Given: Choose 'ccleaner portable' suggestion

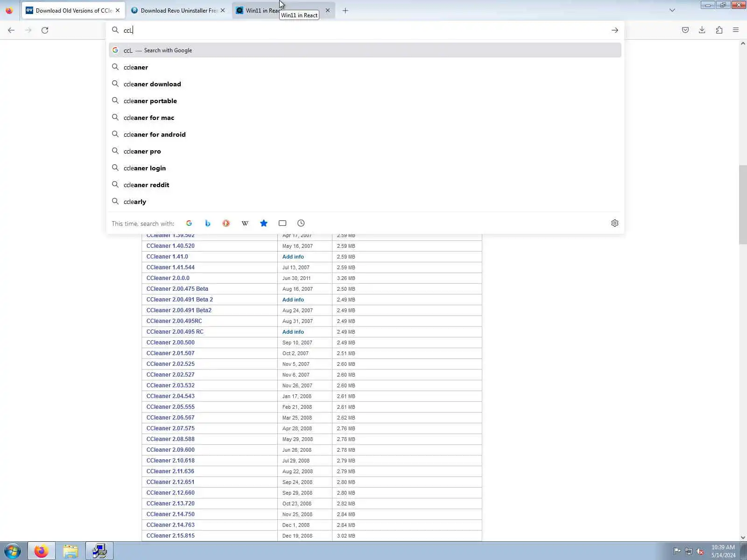Looking at the screenshot, I should coord(365,101).
